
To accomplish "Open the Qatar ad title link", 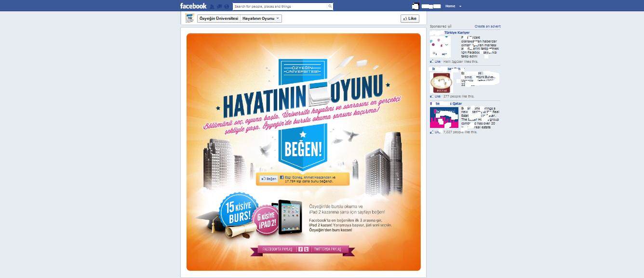I will pyautogui.click(x=446, y=103).
